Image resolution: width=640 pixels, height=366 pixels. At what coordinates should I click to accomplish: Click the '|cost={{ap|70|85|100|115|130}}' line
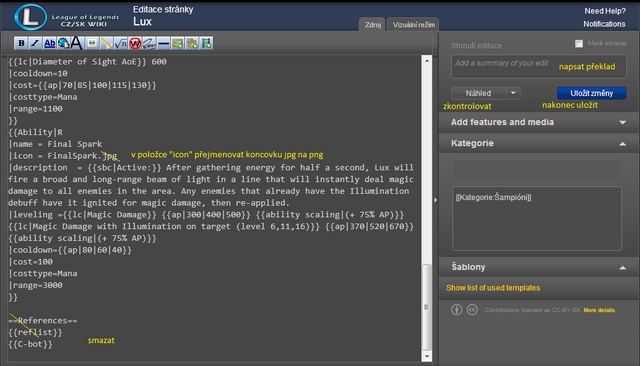click(x=82, y=85)
